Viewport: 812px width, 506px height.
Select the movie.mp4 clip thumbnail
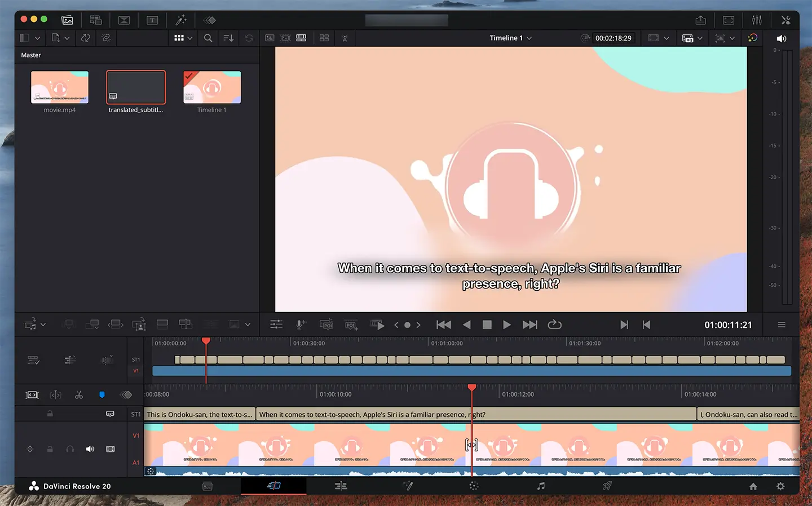click(60, 87)
